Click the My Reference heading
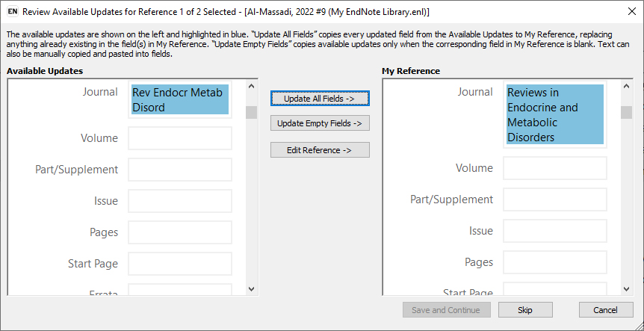The height and width of the screenshot is (331, 644). click(411, 71)
